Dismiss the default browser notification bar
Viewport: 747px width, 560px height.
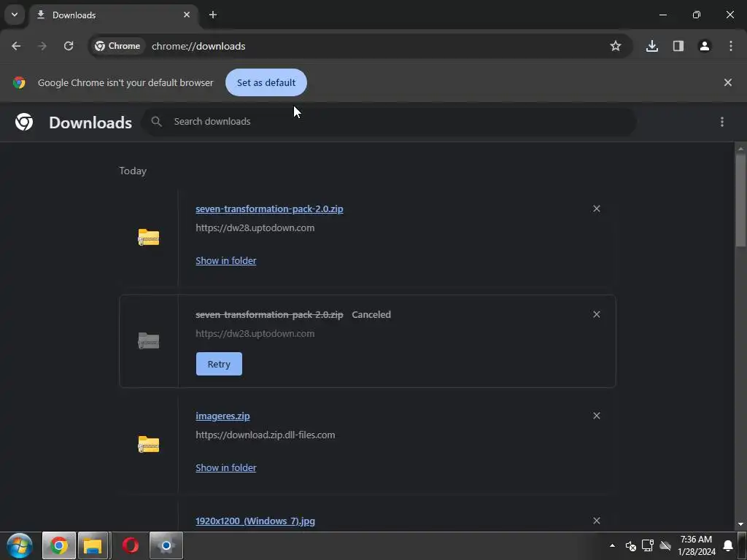click(x=727, y=82)
